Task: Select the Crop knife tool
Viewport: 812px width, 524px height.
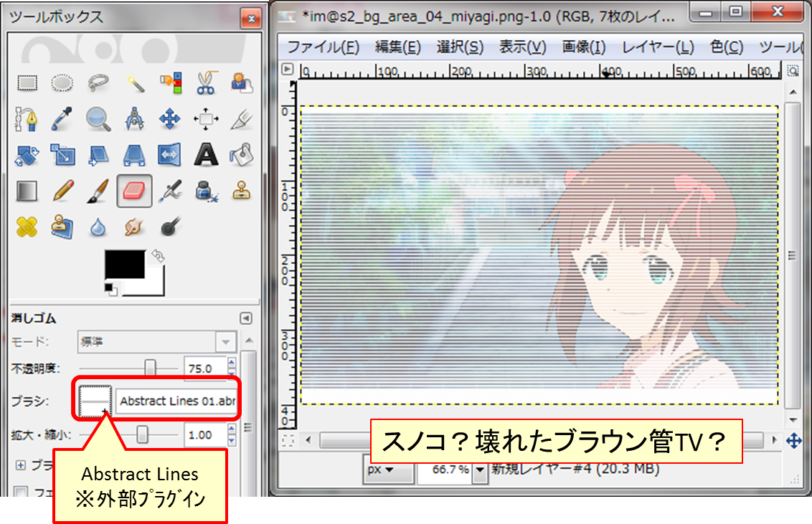Action: pos(241,119)
